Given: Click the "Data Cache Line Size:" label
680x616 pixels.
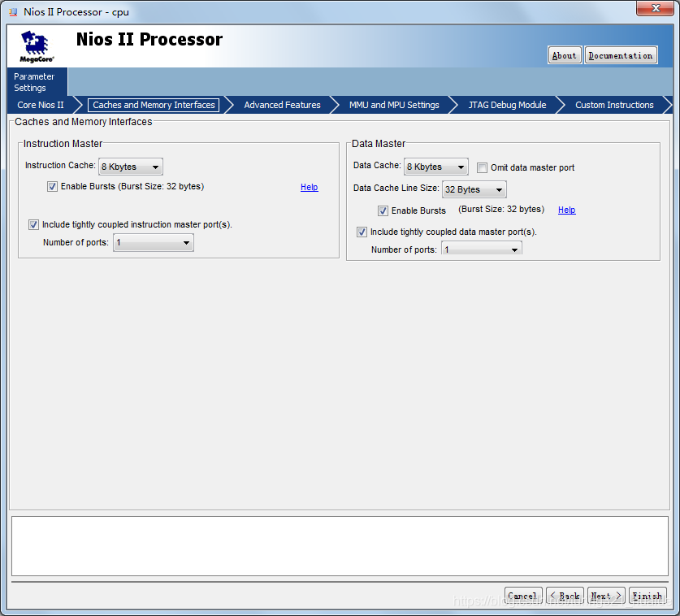Looking at the screenshot, I should click(396, 188).
